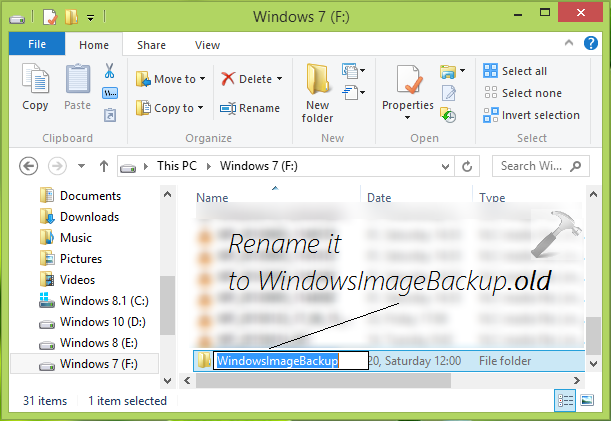Expand the Properties dropdown arrow
This screenshot has width=611, height=421.
408,117
